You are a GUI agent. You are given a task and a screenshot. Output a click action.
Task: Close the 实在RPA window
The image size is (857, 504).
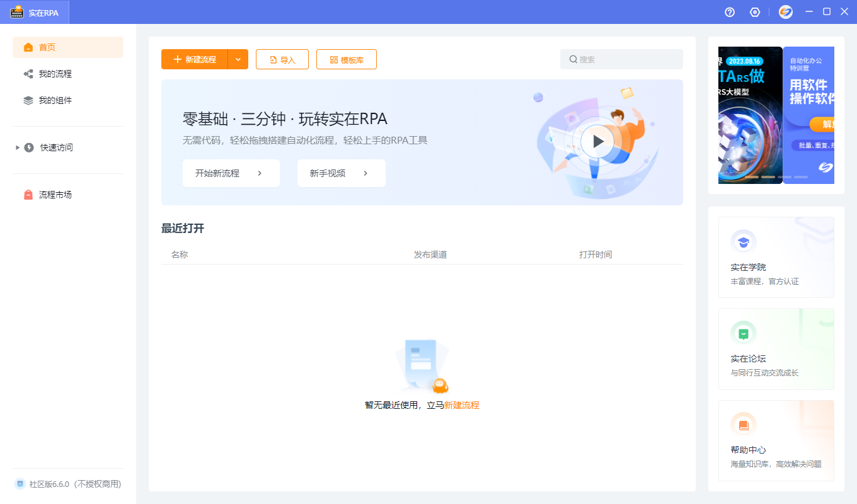click(844, 12)
